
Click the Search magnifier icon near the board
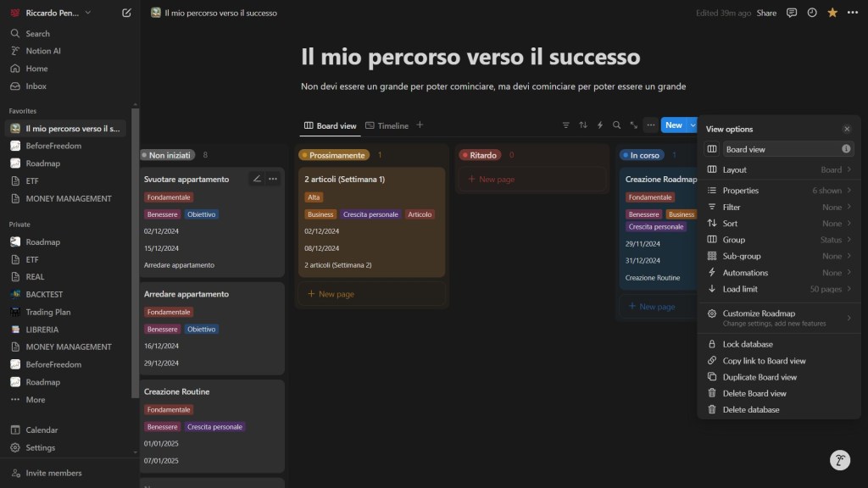(616, 125)
